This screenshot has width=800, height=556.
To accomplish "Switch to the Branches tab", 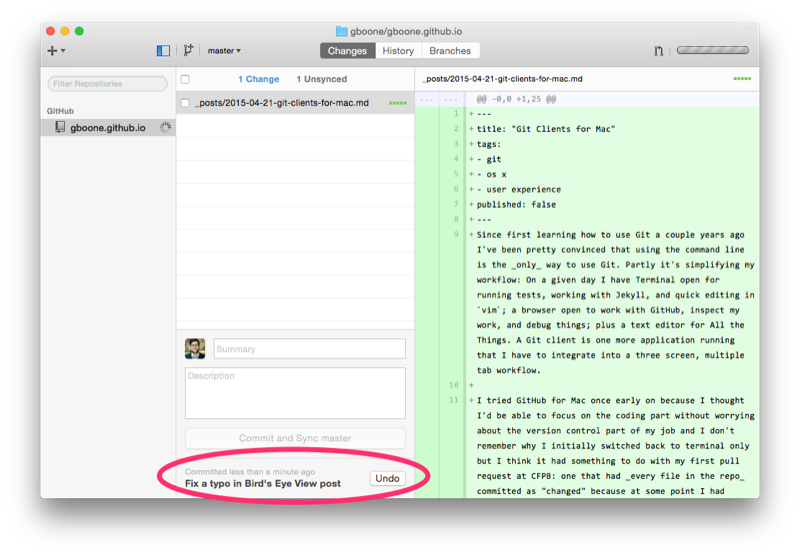I will coord(450,50).
